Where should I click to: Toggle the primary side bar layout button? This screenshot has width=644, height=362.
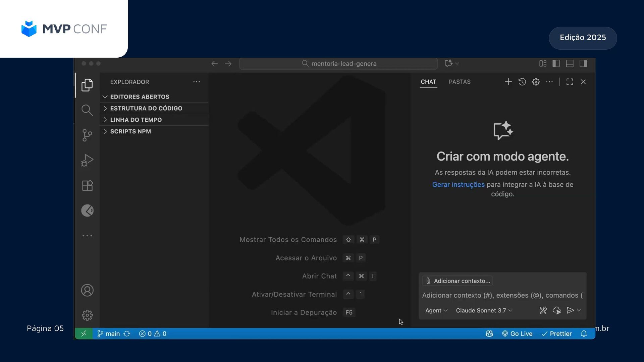pyautogui.click(x=556, y=63)
